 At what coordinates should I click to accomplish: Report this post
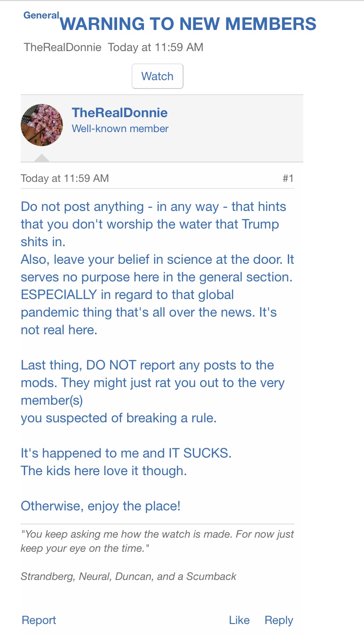pos(39,620)
